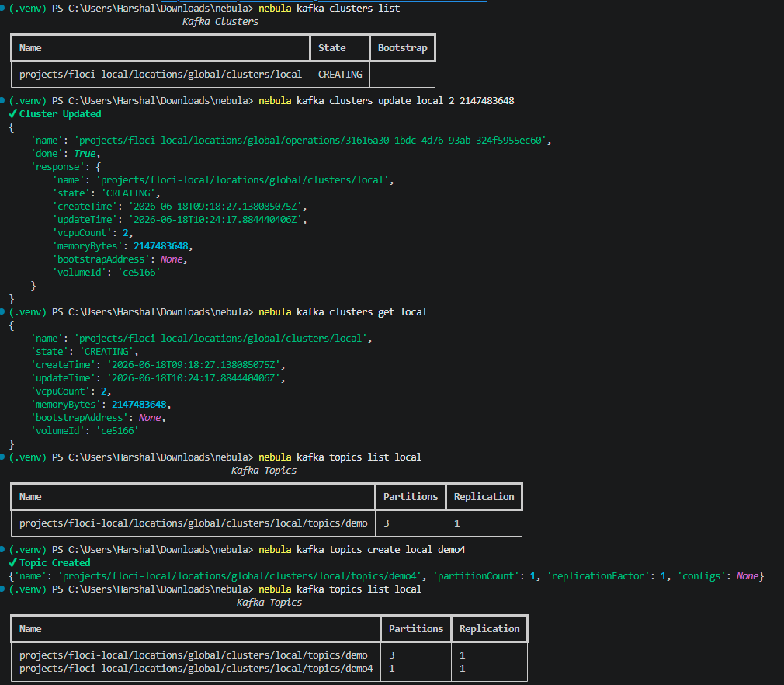Click the 'response' key line
Image resolution: width=784 pixels, height=685 pixels.
[x=66, y=167]
